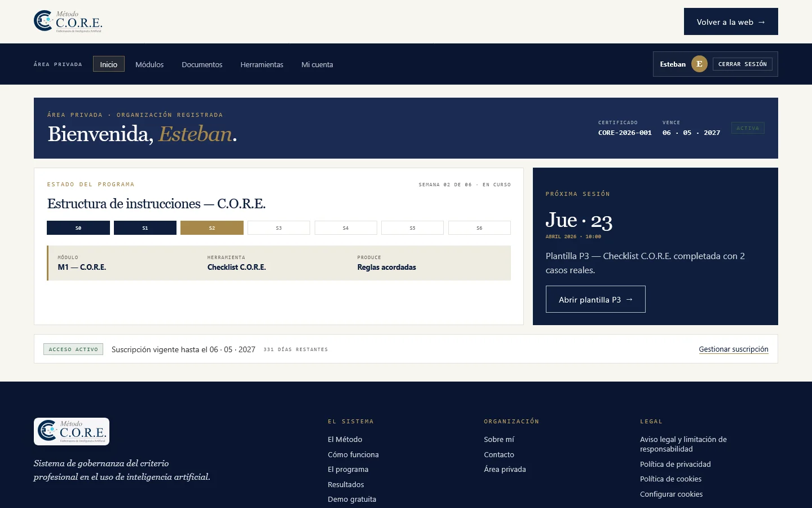Click the Checklist C.O.R.E. tool text

(237, 267)
